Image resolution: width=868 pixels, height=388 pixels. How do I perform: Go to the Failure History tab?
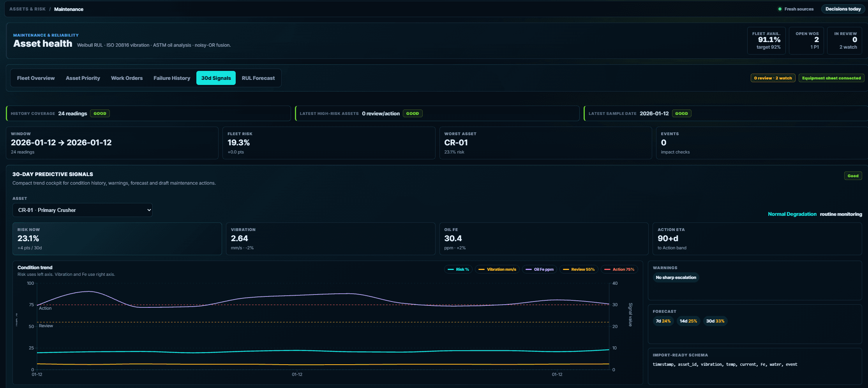172,78
